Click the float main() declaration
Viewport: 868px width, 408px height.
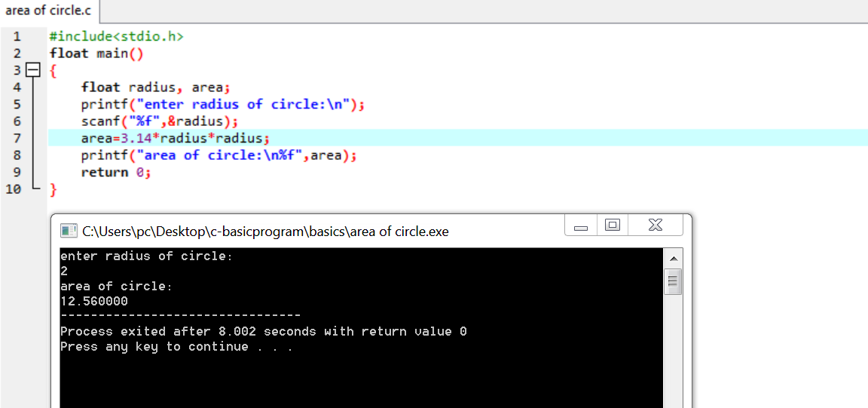pyautogui.click(x=96, y=54)
